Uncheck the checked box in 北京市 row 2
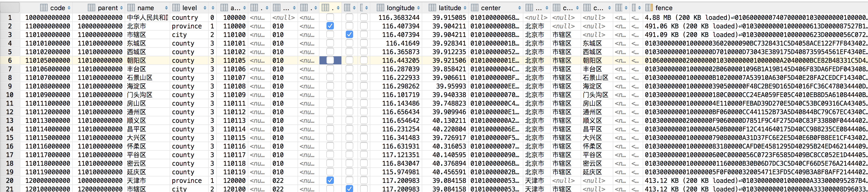The height and width of the screenshot is (192, 868). click(330, 26)
